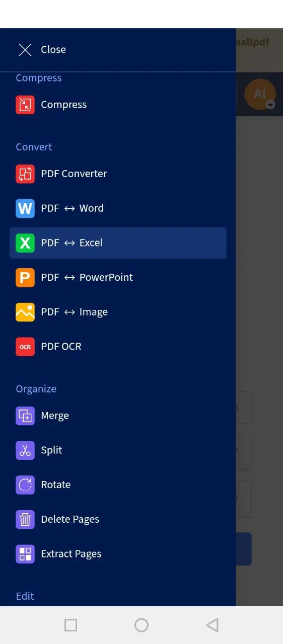The width and height of the screenshot is (283, 644).
Task: Tap the Extract Pages grid icon
Action: pos(25,554)
